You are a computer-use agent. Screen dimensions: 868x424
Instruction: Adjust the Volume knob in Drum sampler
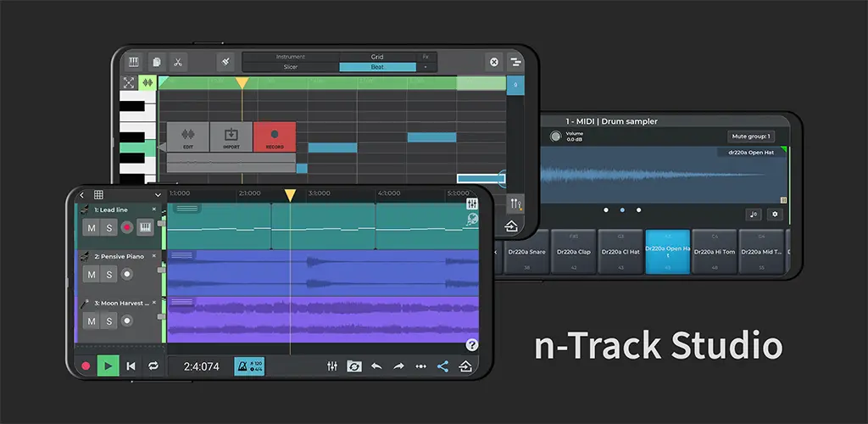(555, 137)
